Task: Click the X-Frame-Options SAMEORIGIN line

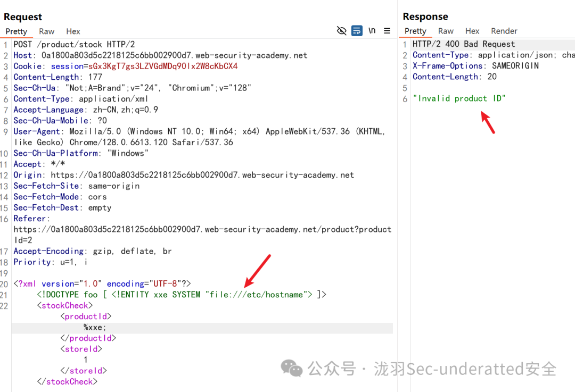Action: [475, 66]
